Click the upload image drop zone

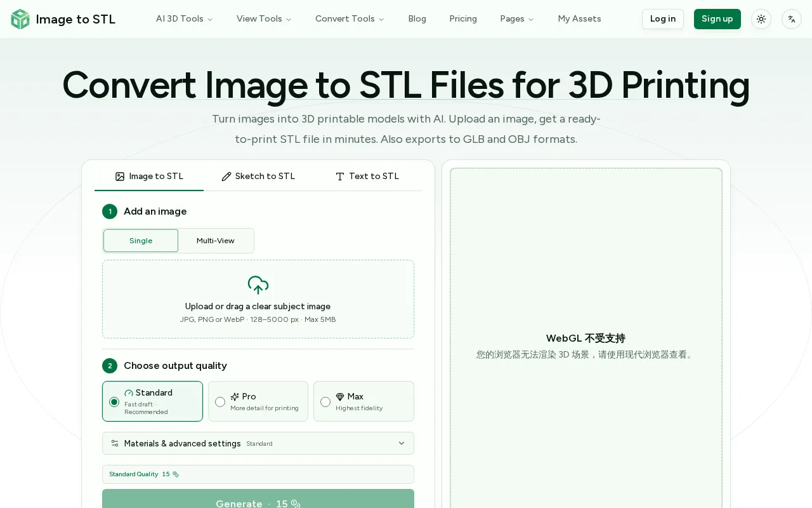(258, 299)
